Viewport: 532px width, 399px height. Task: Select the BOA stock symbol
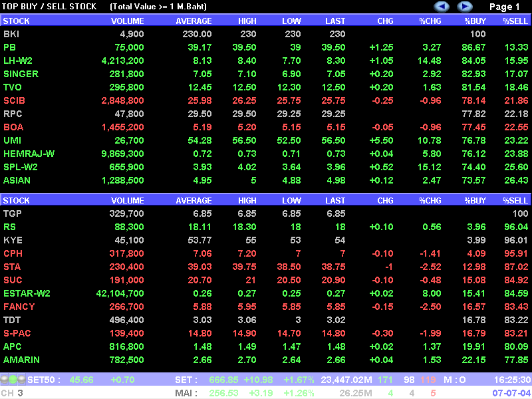click(x=13, y=127)
